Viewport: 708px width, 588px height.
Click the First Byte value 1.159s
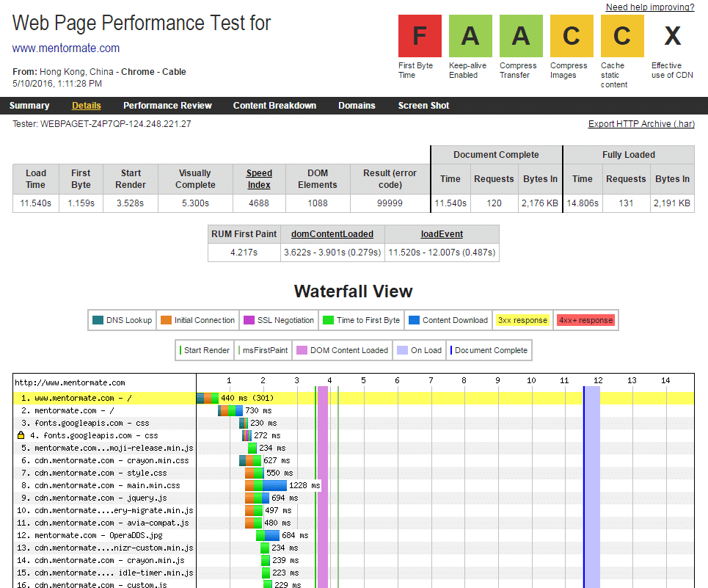(x=81, y=203)
